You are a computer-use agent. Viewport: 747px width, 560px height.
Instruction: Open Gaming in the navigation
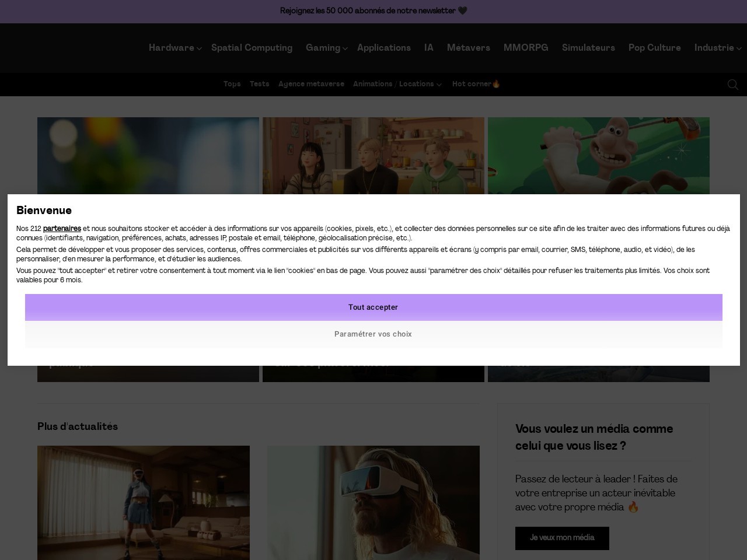(x=323, y=48)
